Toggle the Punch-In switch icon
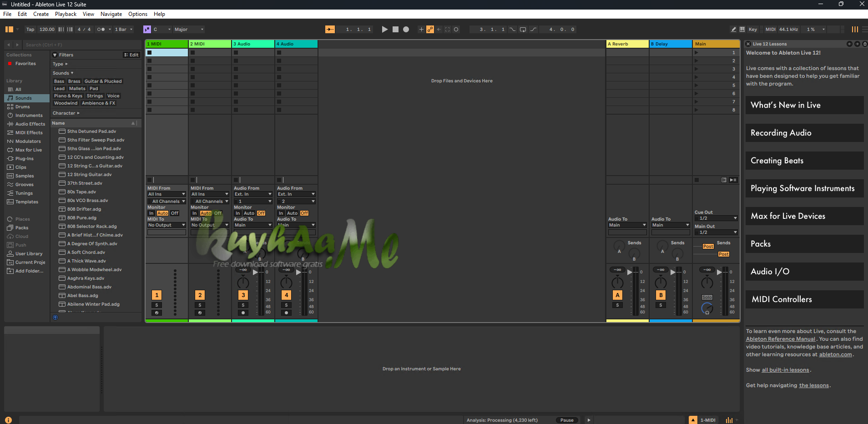This screenshot has height=424, width=868. 512,29
